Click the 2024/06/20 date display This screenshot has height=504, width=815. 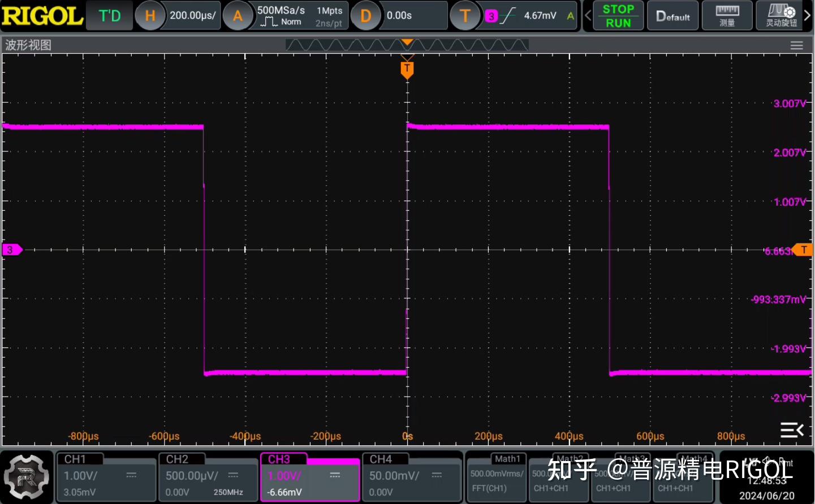pos(767,496)
